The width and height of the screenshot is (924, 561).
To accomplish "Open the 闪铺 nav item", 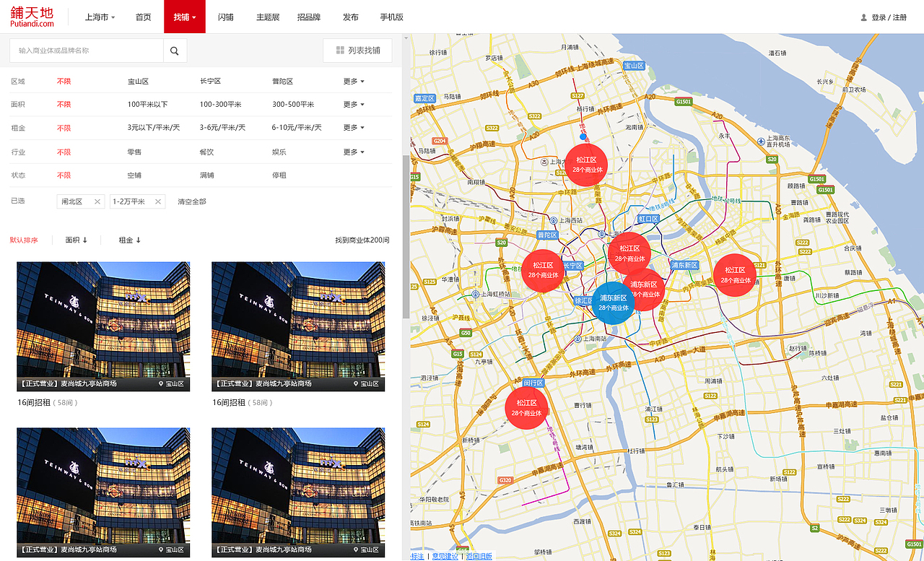I will click(226, 17).
